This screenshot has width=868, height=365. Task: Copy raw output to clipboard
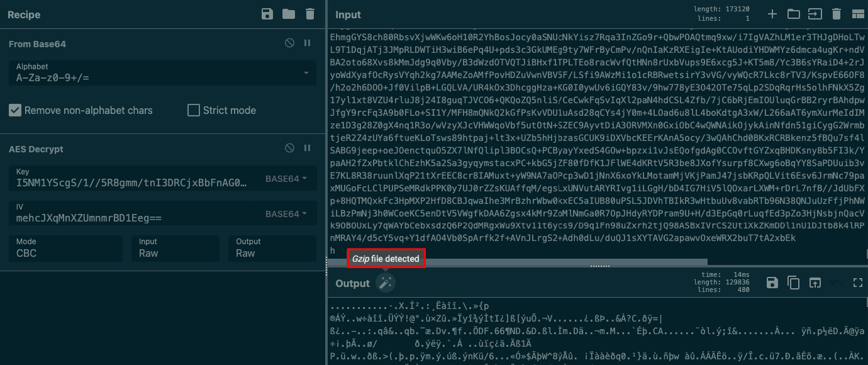[794, 283]
